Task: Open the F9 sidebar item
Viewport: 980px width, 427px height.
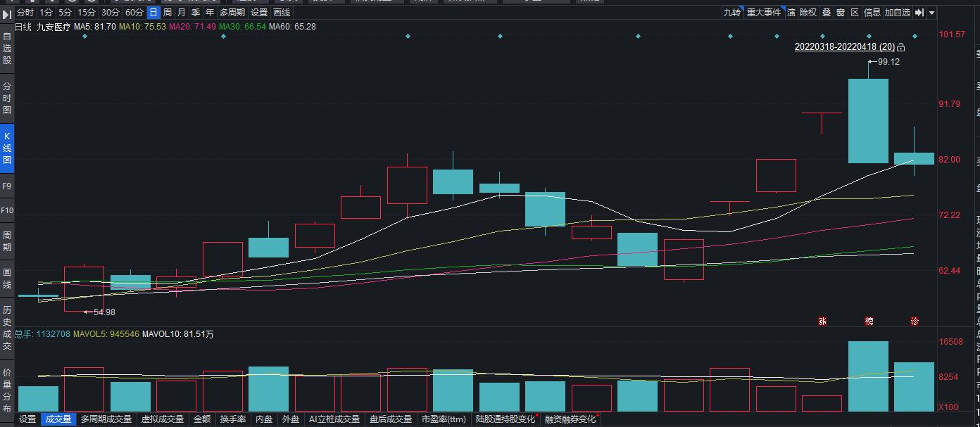Action: (7, 186)
